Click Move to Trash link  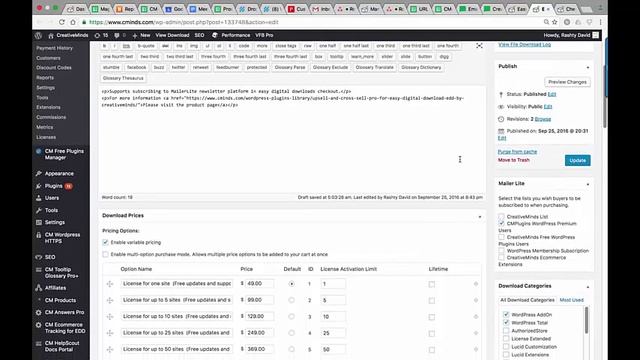tap(513, 160)
